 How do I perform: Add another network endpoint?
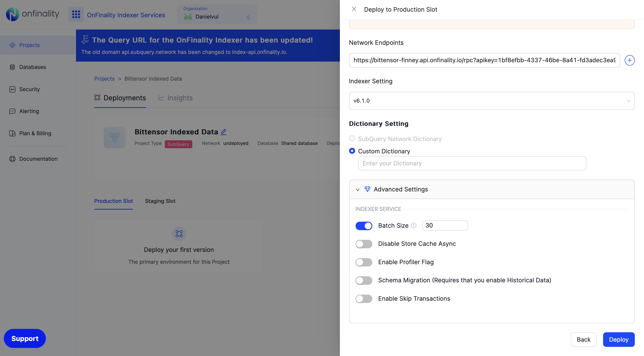point(629,60)
